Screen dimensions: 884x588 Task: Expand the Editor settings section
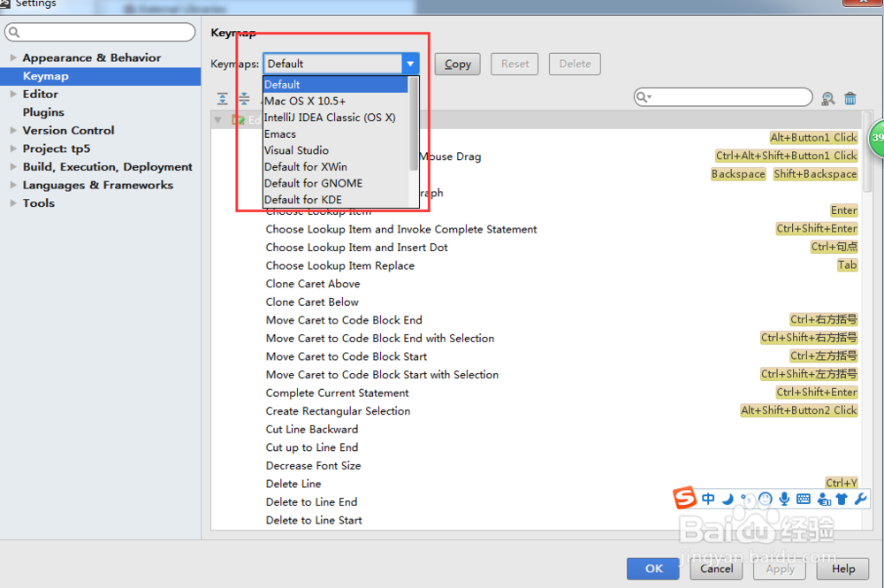13,94
